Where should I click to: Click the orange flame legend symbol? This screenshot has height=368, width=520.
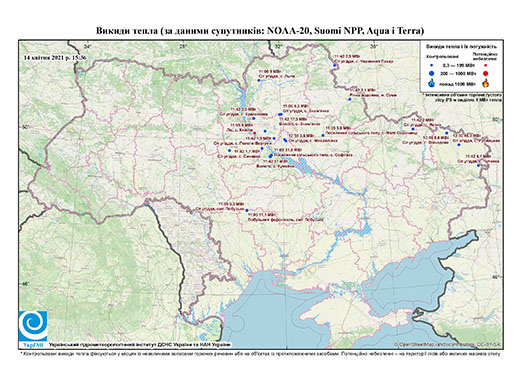(x=486, y=83)
